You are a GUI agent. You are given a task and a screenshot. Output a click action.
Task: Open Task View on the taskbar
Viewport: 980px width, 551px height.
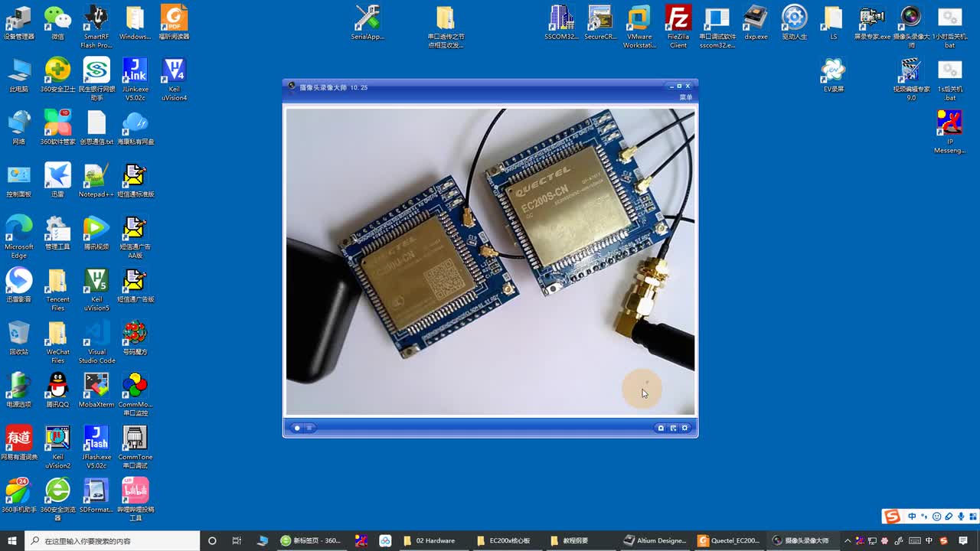pyautogui.click(x=237, y=540)
